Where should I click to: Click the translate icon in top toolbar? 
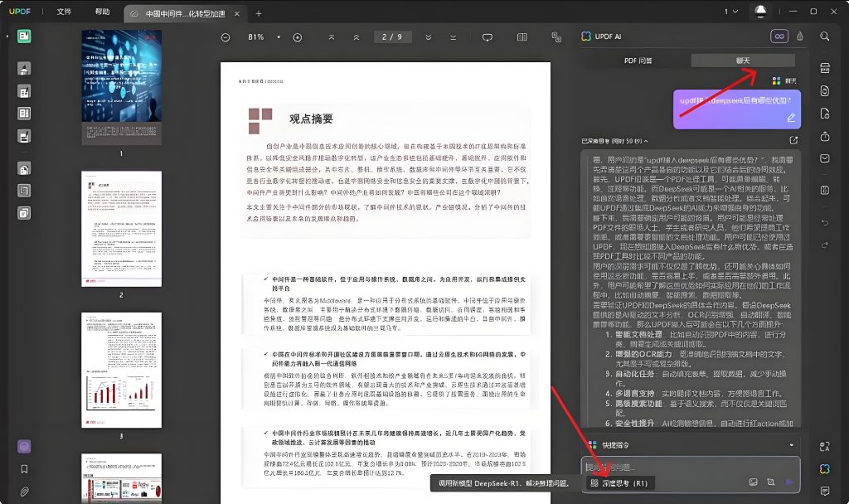556,36
